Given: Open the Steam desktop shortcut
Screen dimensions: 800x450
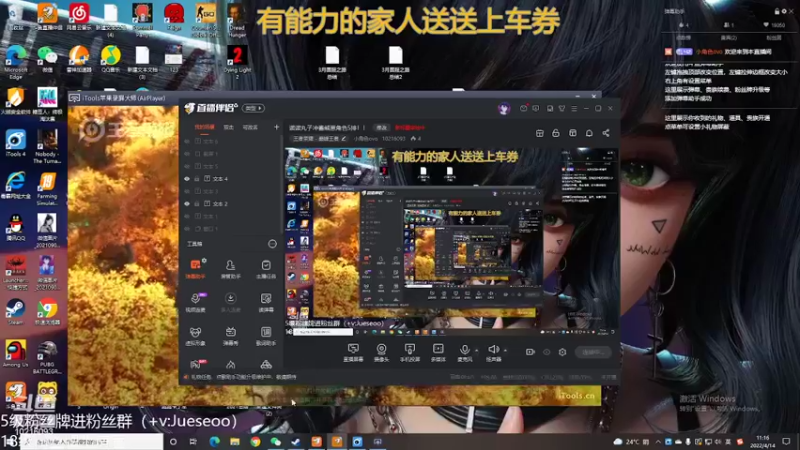Looking at the screenshot, I should (15, 312).
